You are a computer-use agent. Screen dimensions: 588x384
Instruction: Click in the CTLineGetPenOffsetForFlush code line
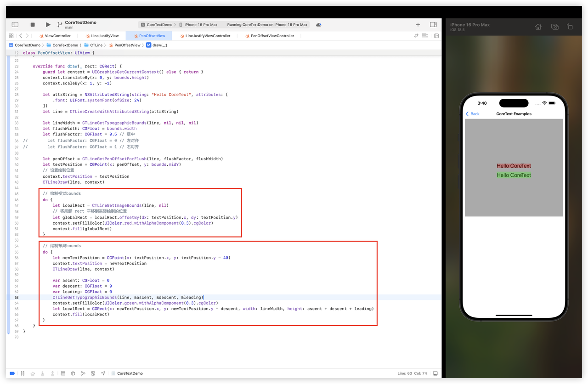click(133, 159)
